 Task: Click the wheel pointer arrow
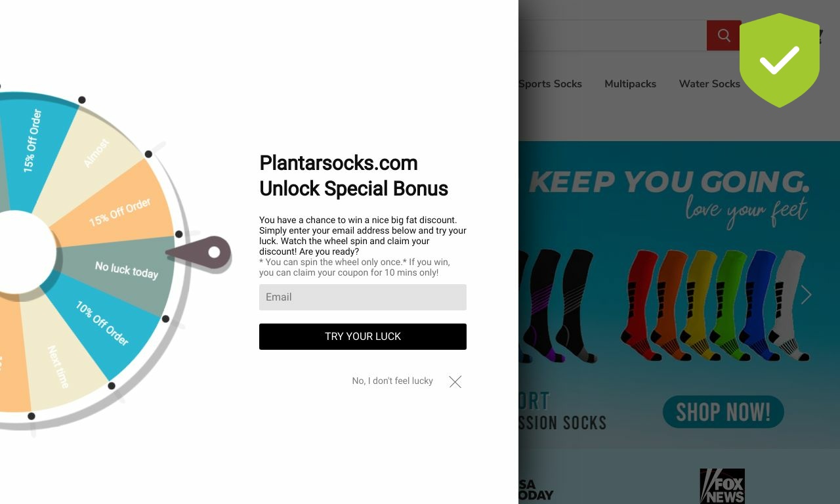(199, 253)
